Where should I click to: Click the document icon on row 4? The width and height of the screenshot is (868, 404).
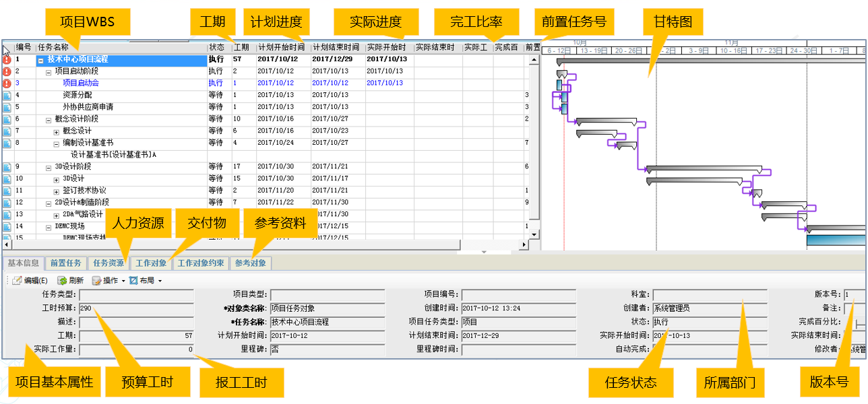7,96
